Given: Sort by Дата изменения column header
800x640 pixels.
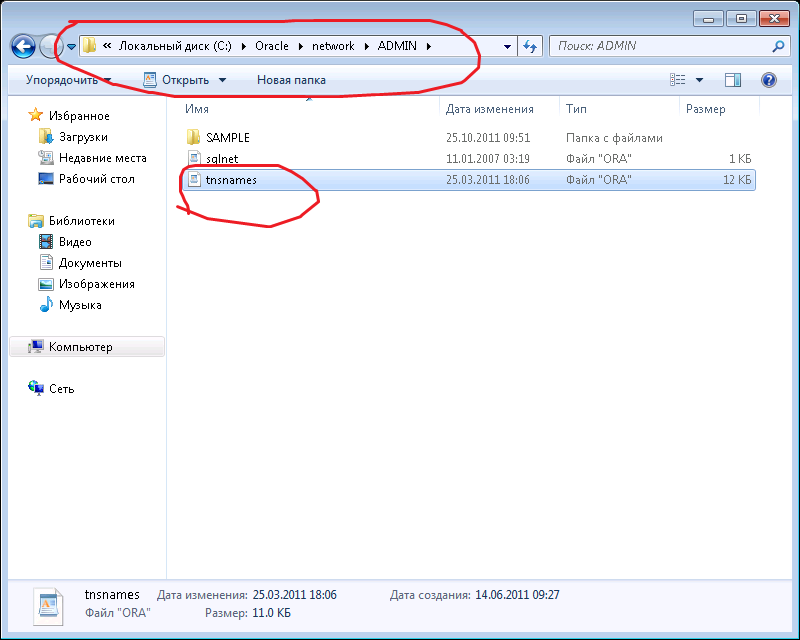Looking at the screenshot, I should click(x=490, y=109).
